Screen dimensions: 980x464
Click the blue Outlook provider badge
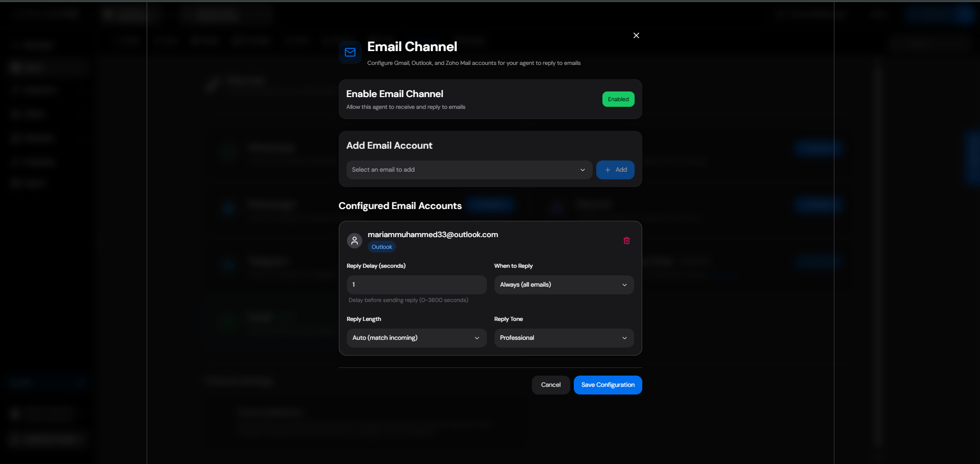(x=382, y=247)
